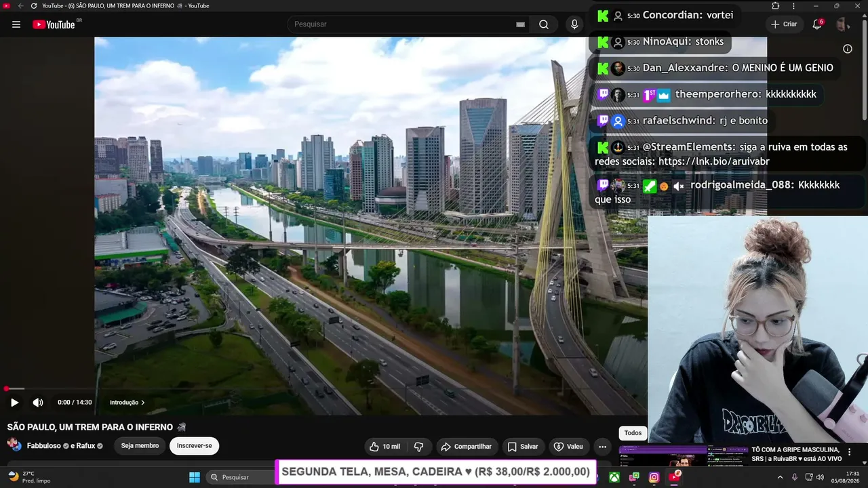
Task: Click the Seja membro button
Action: point(140,446)
